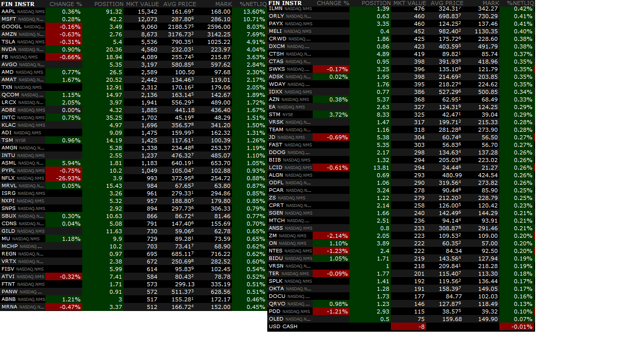Select the CRWD ticker

click(277, 38)
